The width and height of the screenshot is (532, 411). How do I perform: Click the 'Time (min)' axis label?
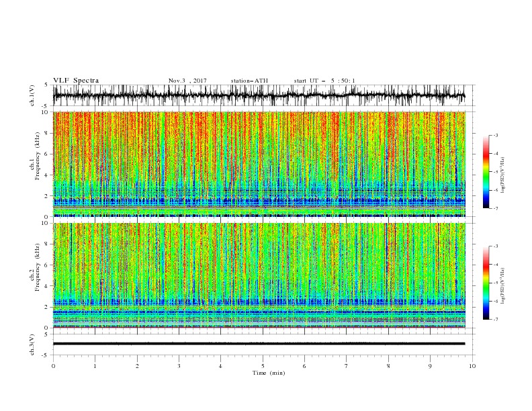pyautogui.click(x=269, y=373)
